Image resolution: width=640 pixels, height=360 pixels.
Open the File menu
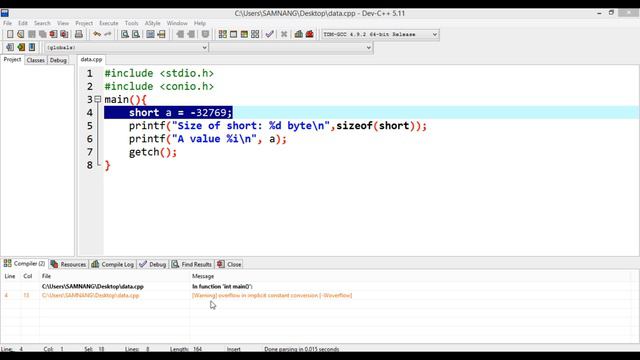click(7, 23)
